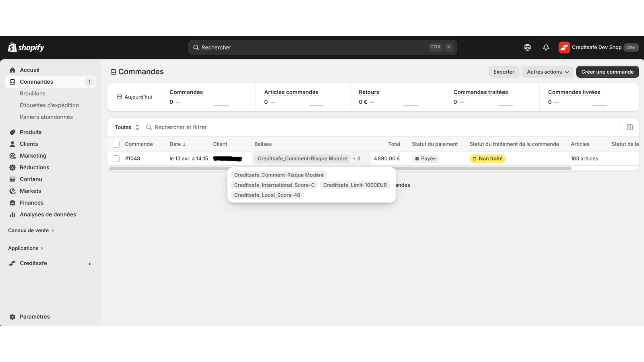This screenshot has height=362, width=644.
Task: Click the Finances bank icon
Action: (12, 203)
